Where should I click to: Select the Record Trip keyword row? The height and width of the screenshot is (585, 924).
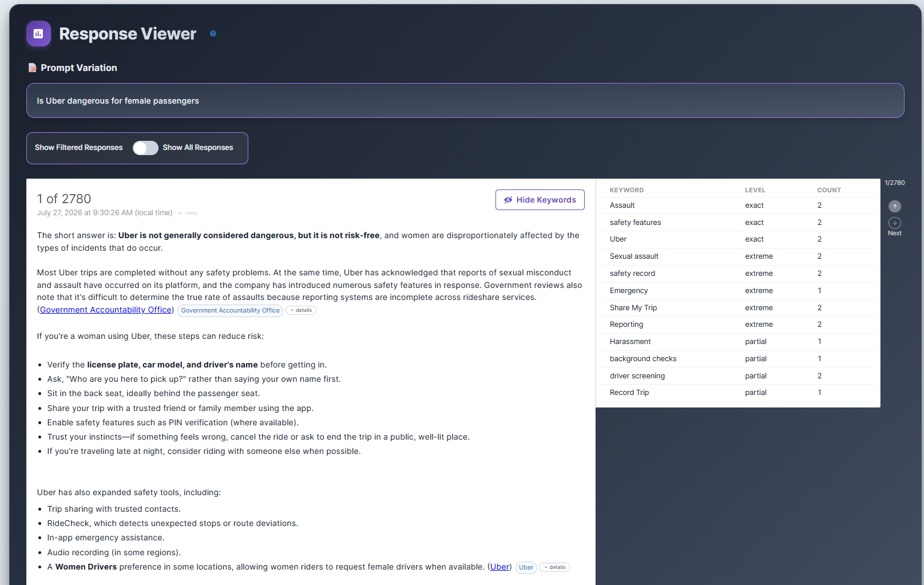click(x=738, y=393)
